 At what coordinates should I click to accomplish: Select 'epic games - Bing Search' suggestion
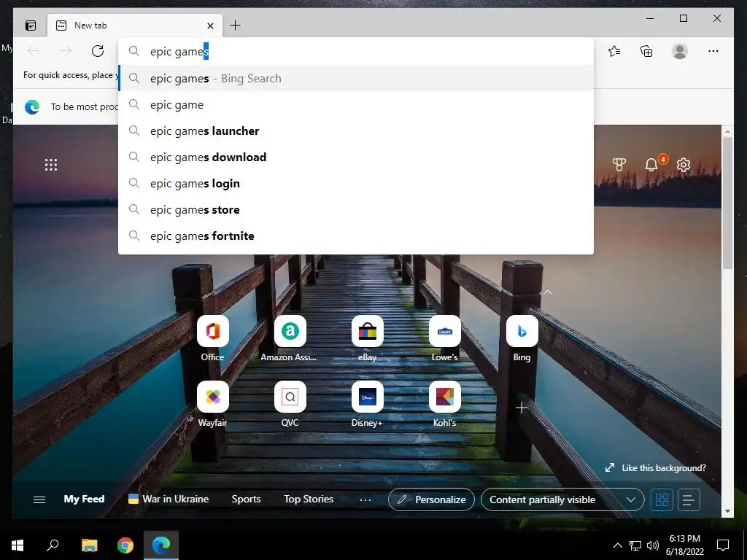(356, 79)
